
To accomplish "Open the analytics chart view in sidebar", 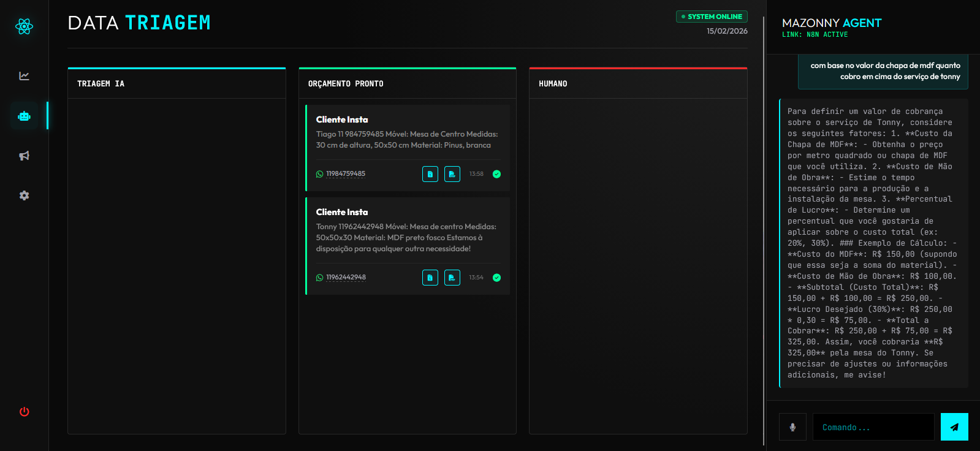I will click(x=25, y=76).
